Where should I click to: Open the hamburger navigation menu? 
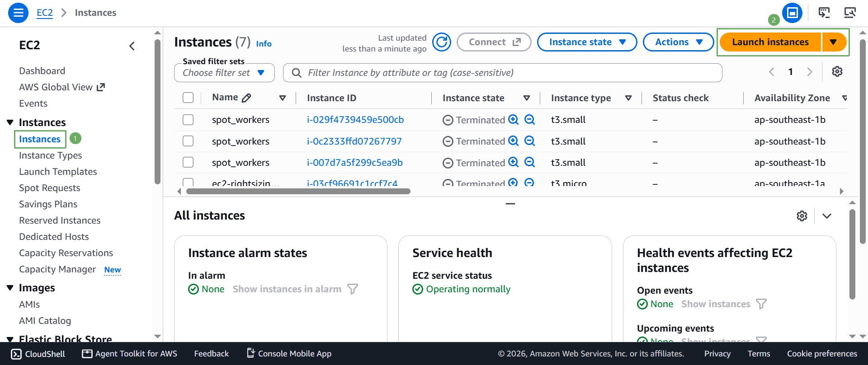pyautogui.click(x=19, y=13)
